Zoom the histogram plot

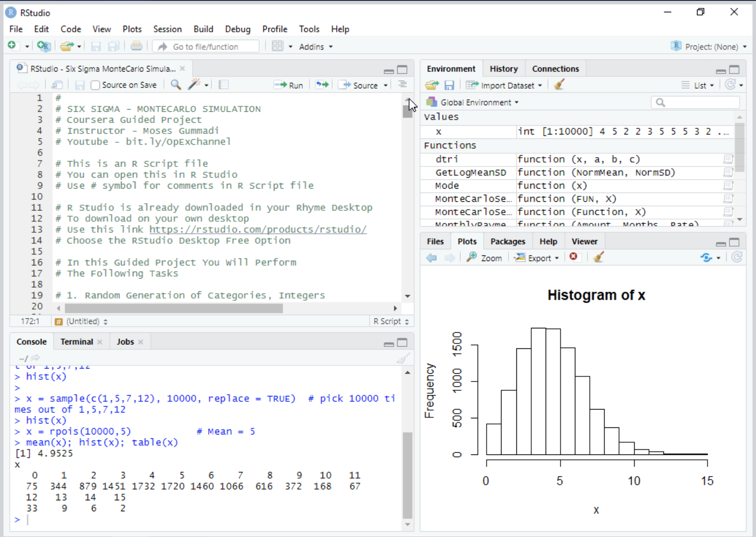coord(485,258)
